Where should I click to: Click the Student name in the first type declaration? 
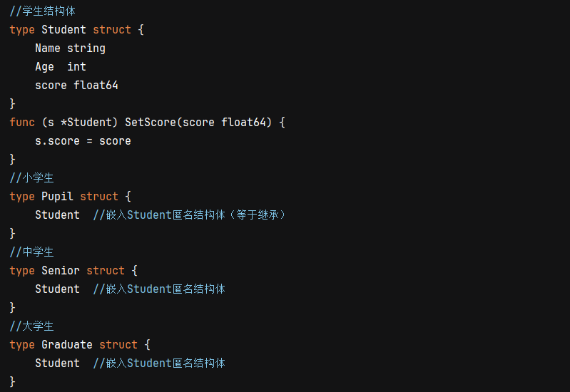coord(64,30)
